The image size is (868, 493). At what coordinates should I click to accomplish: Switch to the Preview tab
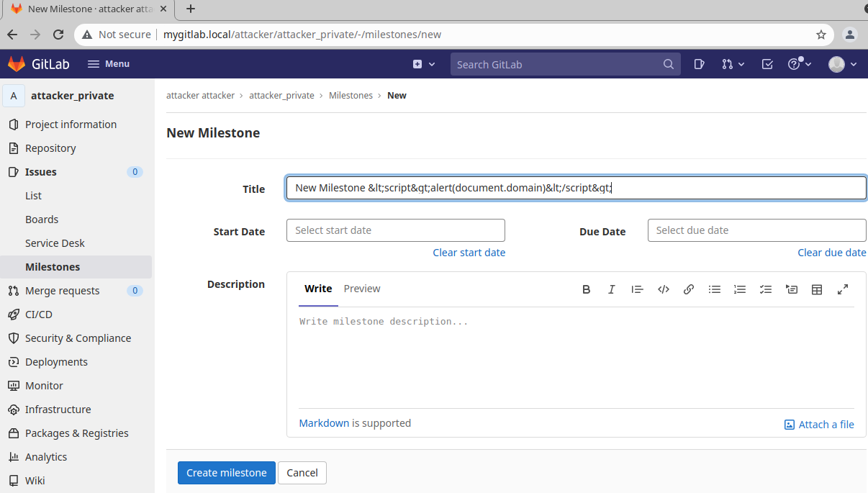361,289
